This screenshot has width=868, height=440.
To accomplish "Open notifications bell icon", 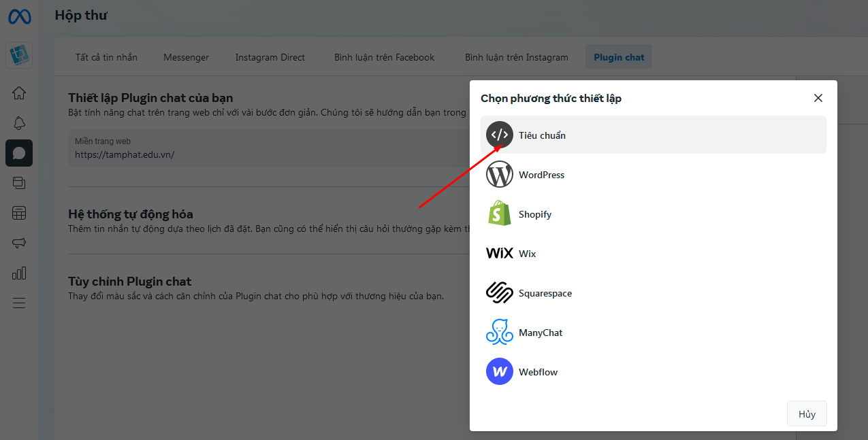I will 19,123.
